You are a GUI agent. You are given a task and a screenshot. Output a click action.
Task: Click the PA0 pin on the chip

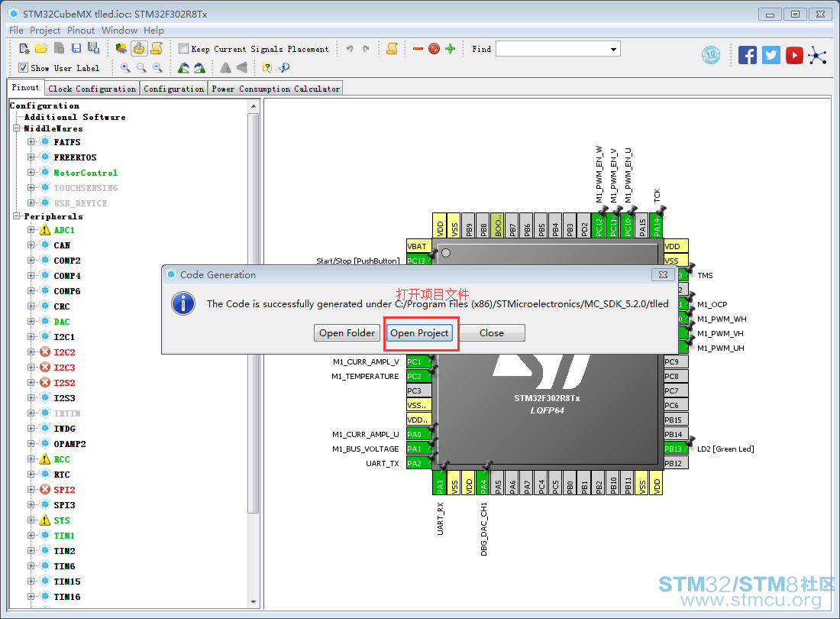point(419,434)
